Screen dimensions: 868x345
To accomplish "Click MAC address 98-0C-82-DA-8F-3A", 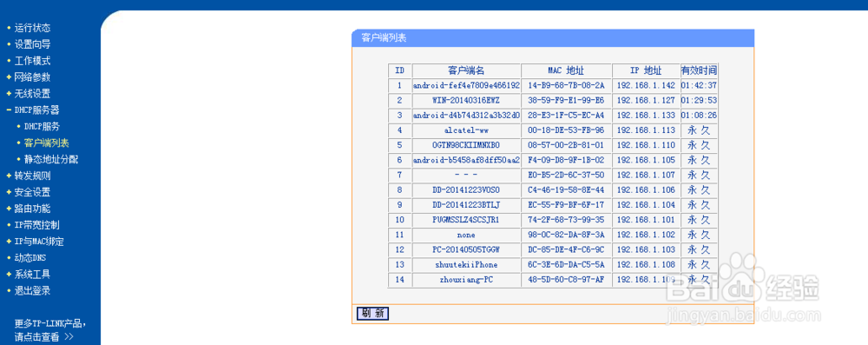I will click(x=566, y=236).
